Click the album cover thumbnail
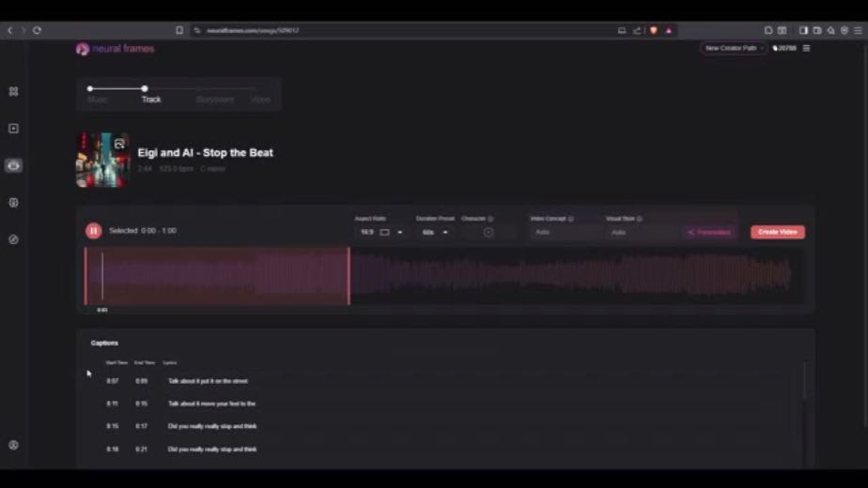The width and height of the screenshot is (868, 488). [x=102, y=160]
